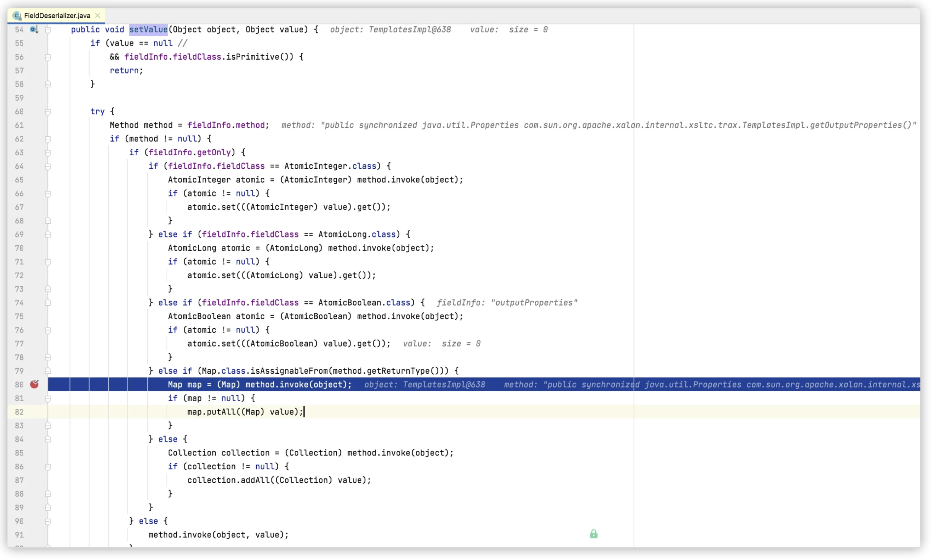Click the setValue method name on line 54

[x=148, y=29]
